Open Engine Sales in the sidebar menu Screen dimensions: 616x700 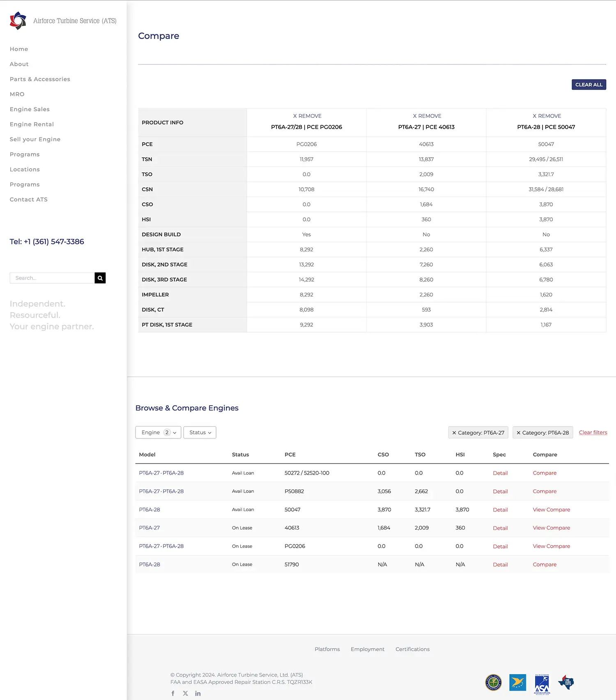coord(30,109)
